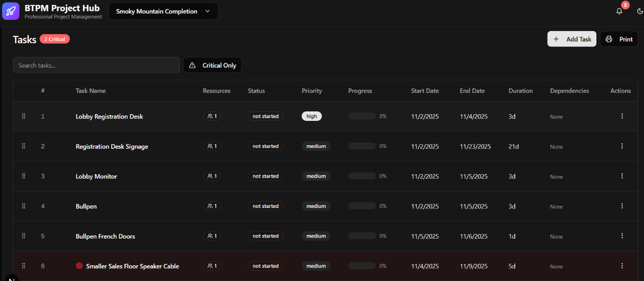The width and height of the screenshot is (644, 281).
Task: Grab drag handle for Smaller Sales Floor Speaker Cable
Action: [x=24, y=266]
